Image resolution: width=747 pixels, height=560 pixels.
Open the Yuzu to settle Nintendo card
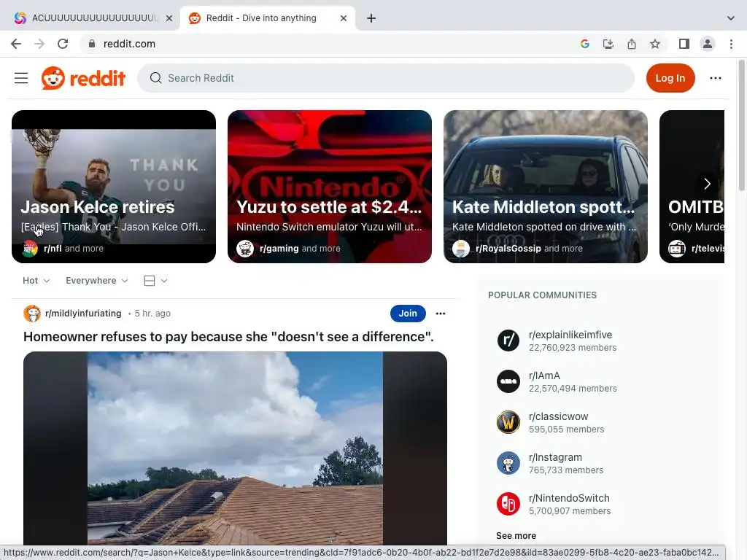click(330, 187)
